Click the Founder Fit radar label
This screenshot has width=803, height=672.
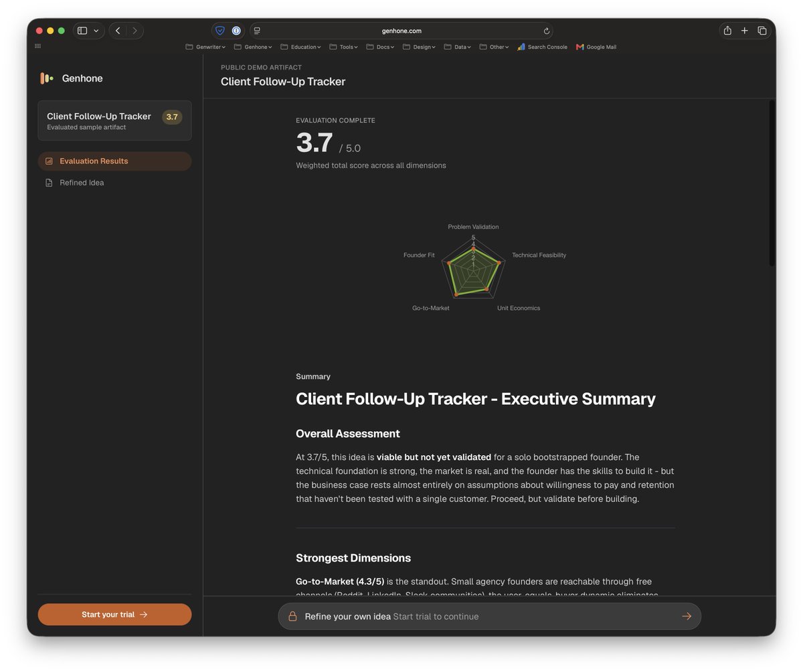click(419, 255)
